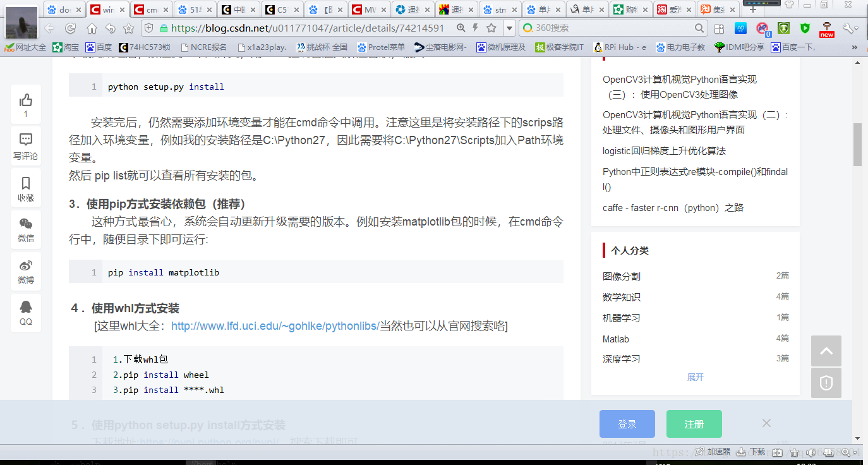
Task: Open the Python re模块-compile() article link
Action: coord(695,179)
